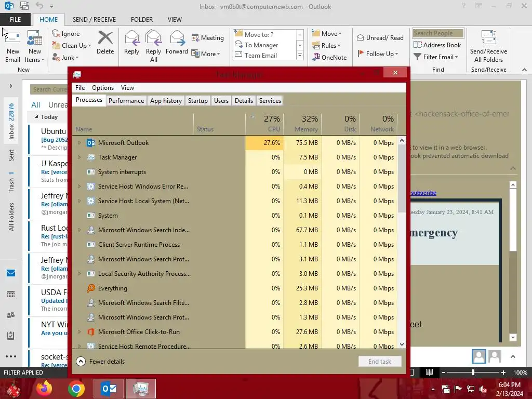
Task: Collapse the Today group in inbox
Action: pos(36,117)
